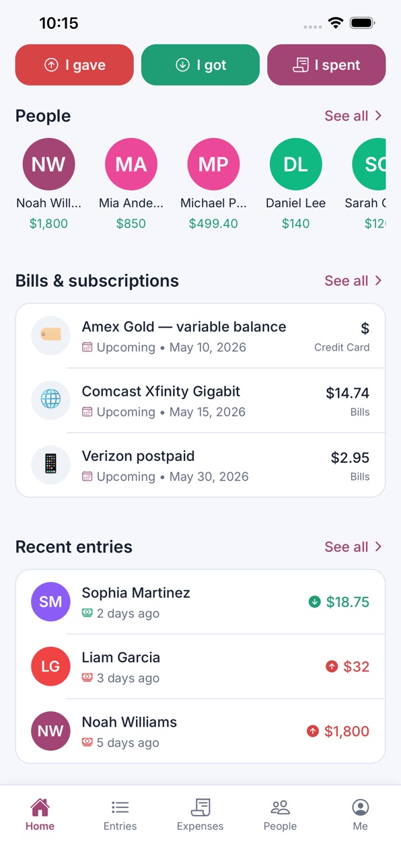The width and height of the screenshot is (401, 868).
Task: Expand Recent entries See all chevron
Action: pos(379,546)
